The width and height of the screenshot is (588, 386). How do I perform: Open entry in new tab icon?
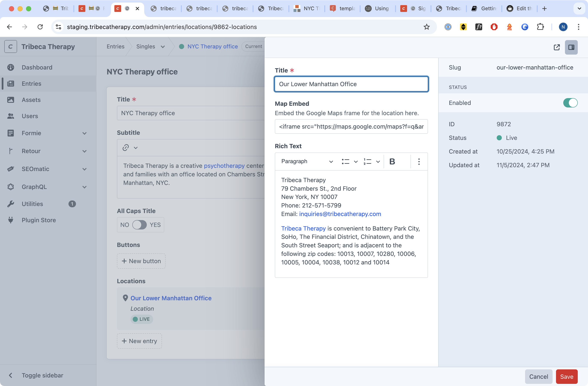(x=557, y=47)
